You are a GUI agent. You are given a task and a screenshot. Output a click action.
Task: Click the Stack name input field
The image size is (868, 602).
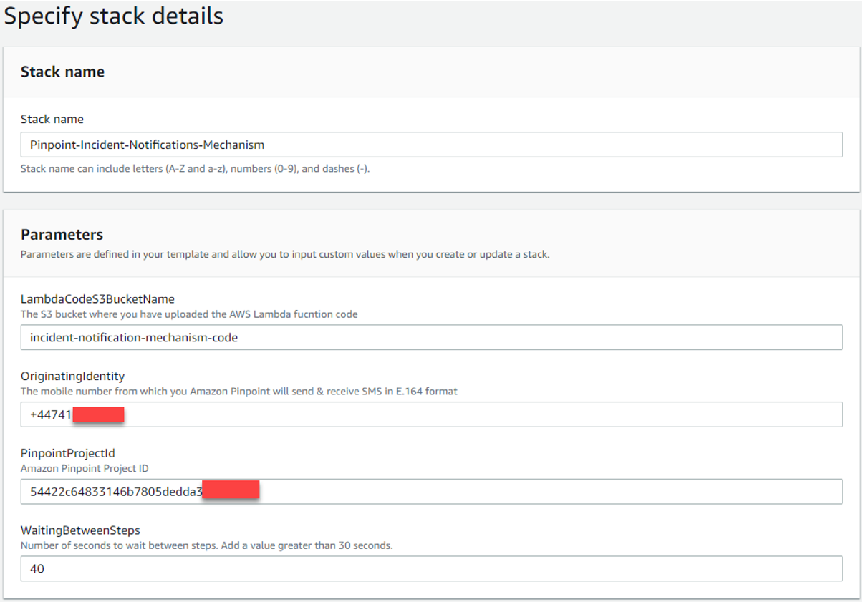[431, 145]
